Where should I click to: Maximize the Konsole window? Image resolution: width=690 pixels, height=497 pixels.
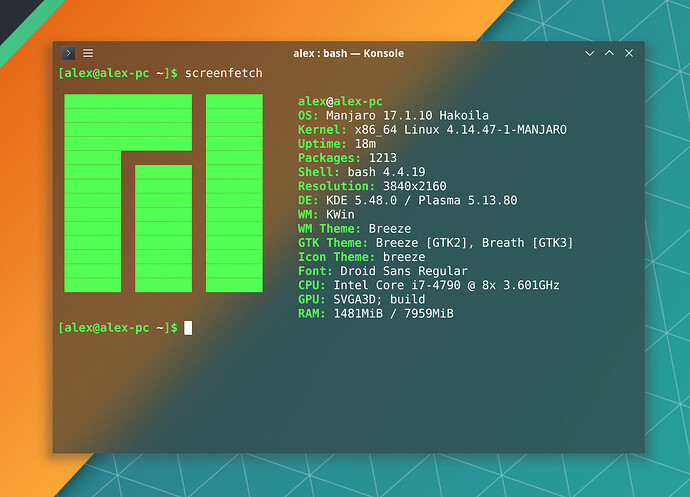click(x=609, y=53)
